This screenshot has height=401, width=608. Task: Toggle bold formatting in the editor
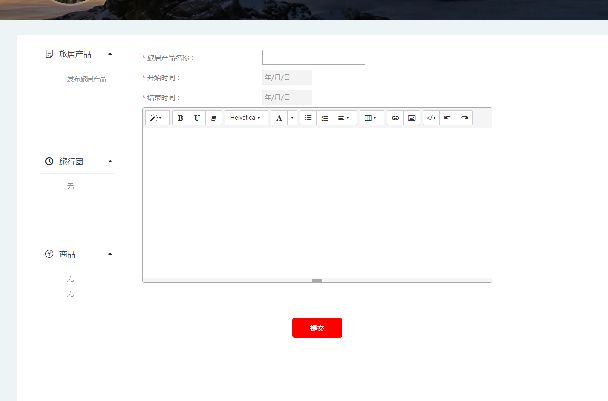[x=181, y=118]
